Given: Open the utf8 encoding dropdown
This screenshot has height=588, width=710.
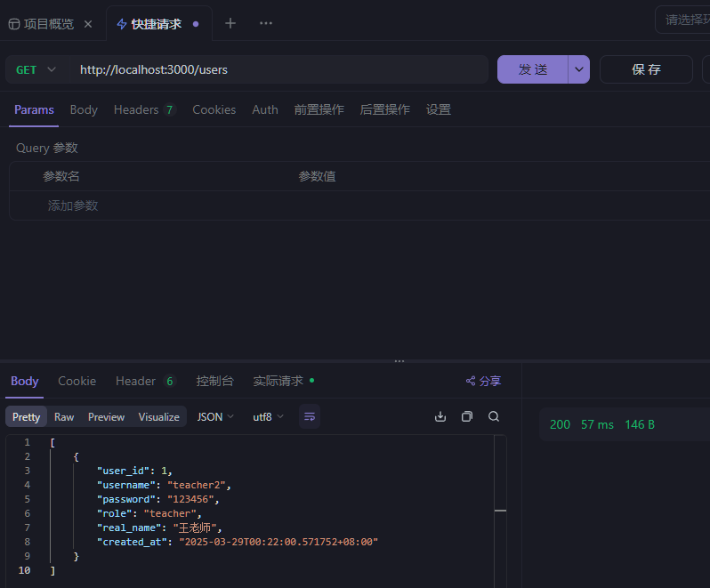Looking at the screenshot, I should pos(268,417).
